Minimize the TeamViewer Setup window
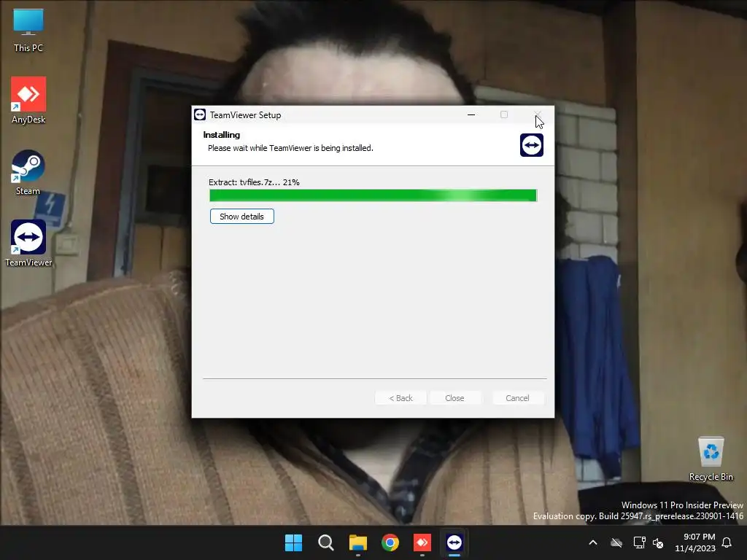The width and height of the screenshot is (747, 560). (471, 114)
